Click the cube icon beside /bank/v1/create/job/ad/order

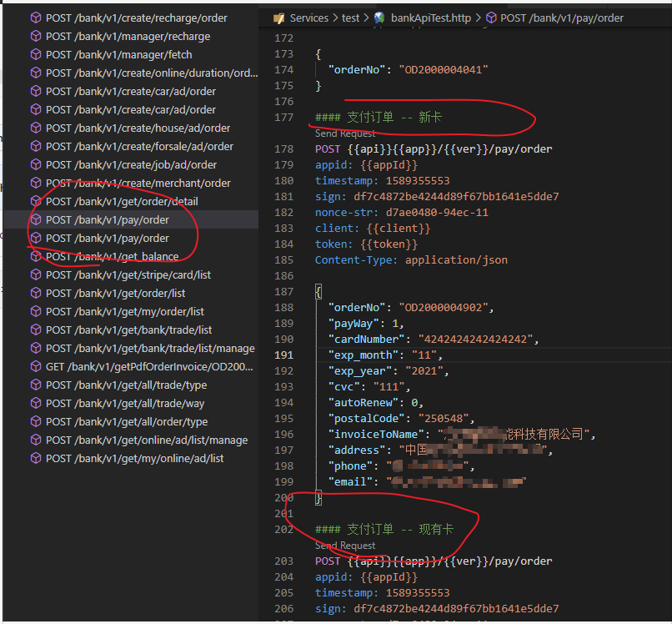[35, 164]
